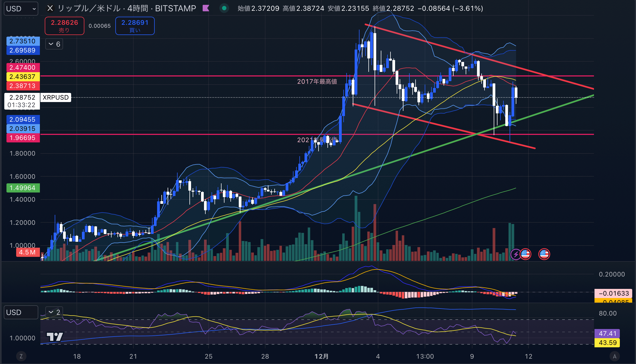Click the red 2.47400 price label

23,68
